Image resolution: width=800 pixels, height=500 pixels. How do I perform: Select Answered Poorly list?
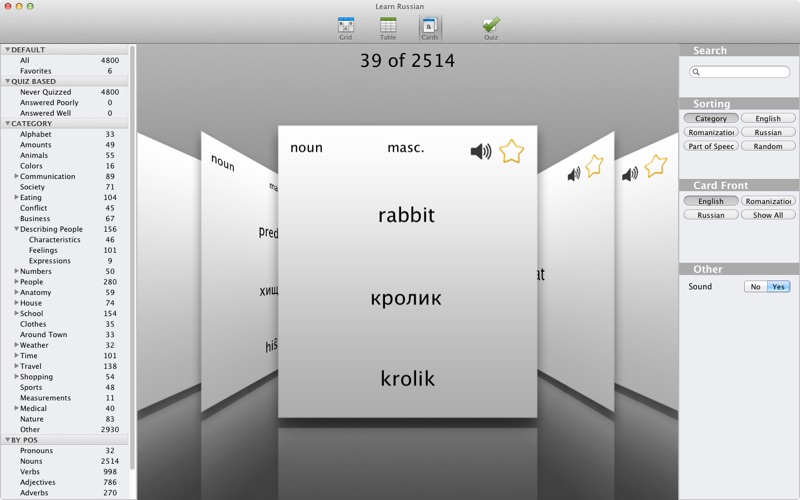click(x=65, y=103)
